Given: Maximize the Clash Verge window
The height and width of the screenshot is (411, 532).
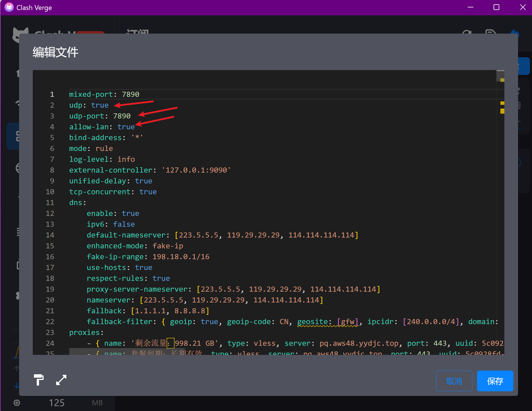Looking at the screenshot, I should click(x=496, y=7).
